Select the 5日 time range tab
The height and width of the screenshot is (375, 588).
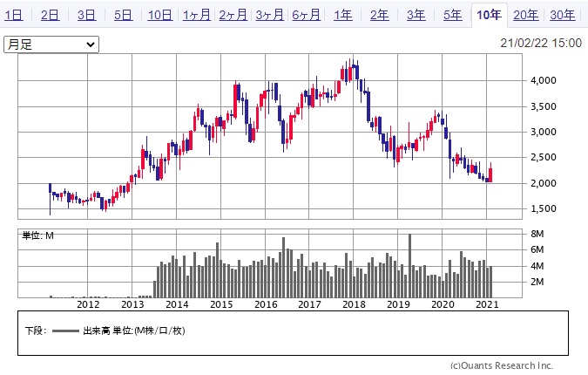pyautogui.click(x=124, y=15)
